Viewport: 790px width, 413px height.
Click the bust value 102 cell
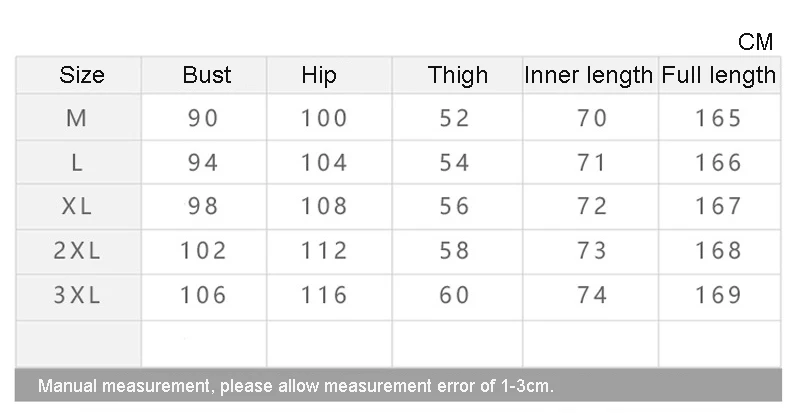tap(204, 251)
